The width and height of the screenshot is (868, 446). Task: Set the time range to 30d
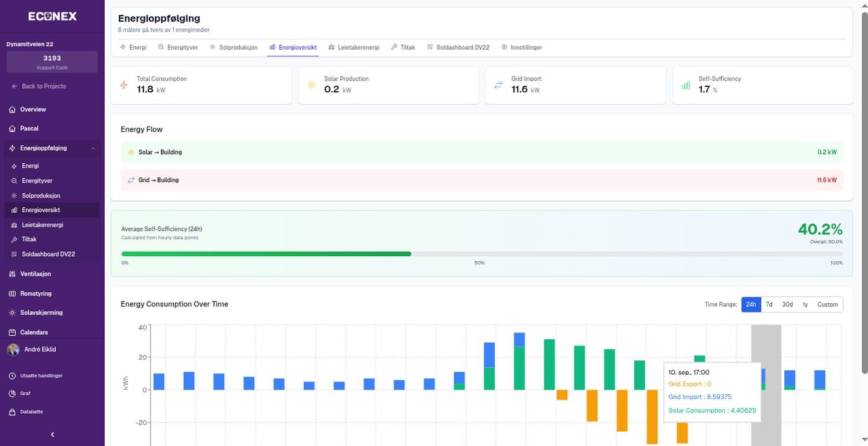tap(787, 305)
